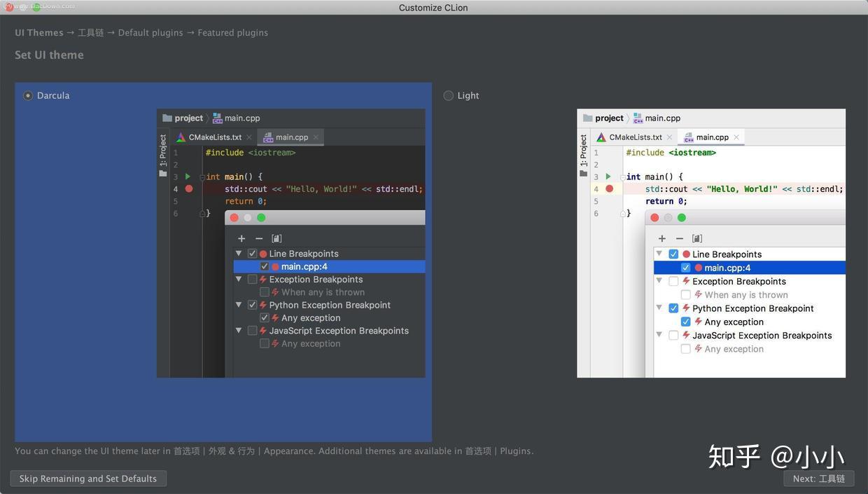Open the main.cpp tab in Darcula preview
The width and height of the screenshot is (868, 494).
click(x=291, y=137)
